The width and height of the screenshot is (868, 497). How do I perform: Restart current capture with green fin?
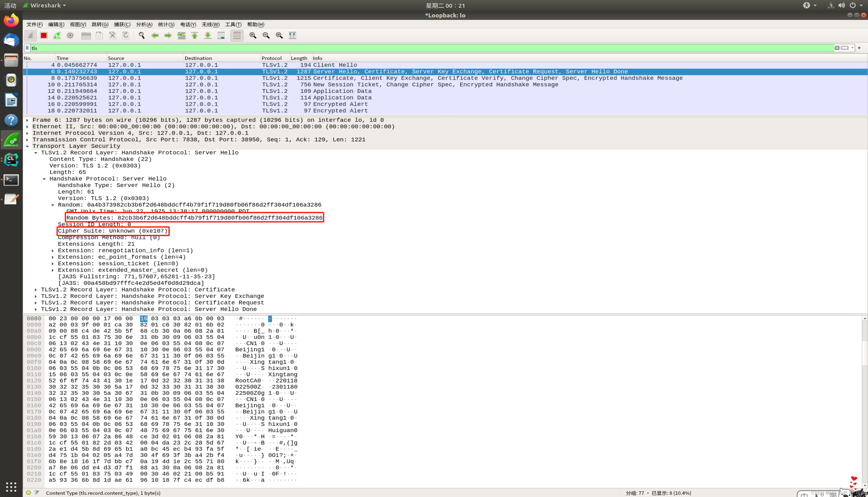pyautogui.click(x=57, y=36)
